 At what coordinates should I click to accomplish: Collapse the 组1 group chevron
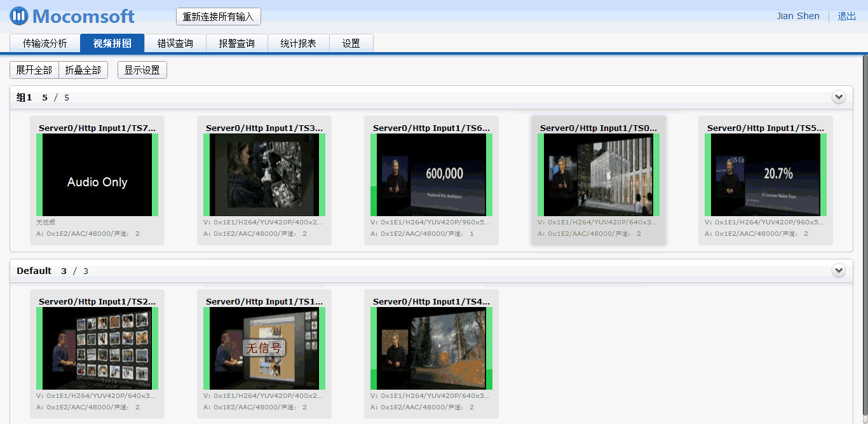(x=839, y=97)
